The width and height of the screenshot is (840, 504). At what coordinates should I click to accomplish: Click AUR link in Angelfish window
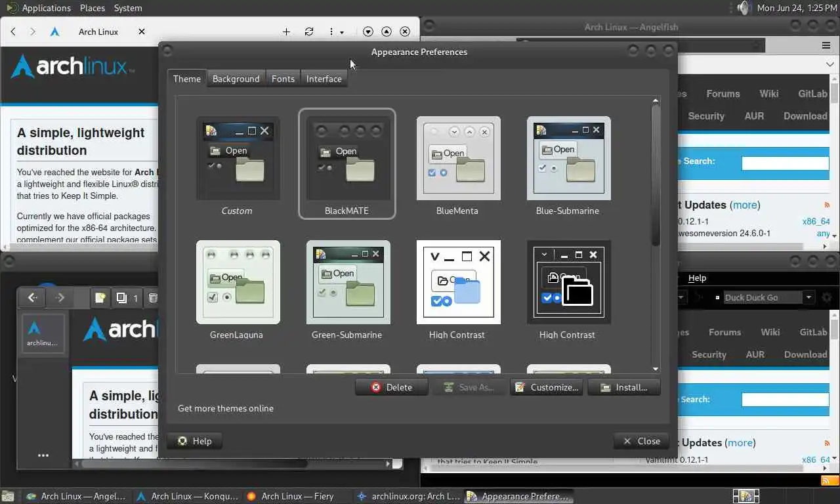754,116
